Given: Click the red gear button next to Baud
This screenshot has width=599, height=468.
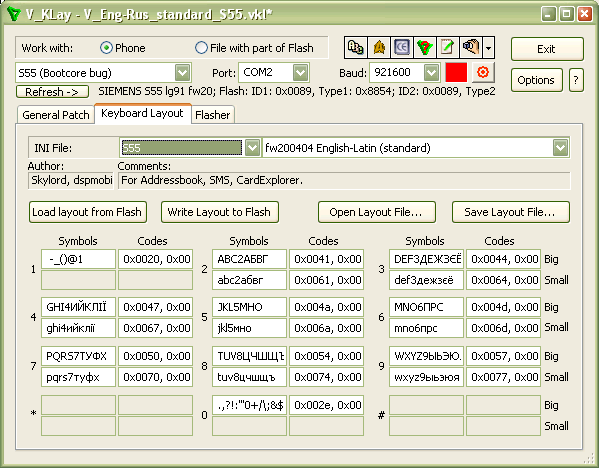Looking at the screenshot, I should coord(483,72).
